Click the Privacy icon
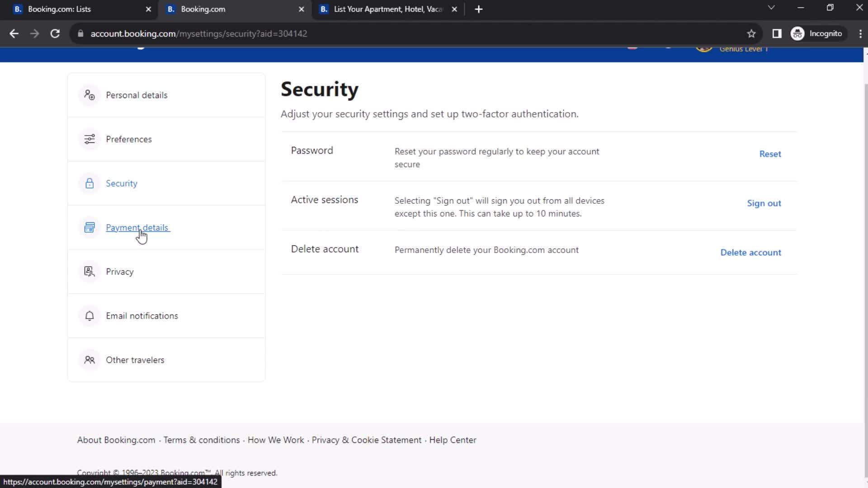 [89, 272]
